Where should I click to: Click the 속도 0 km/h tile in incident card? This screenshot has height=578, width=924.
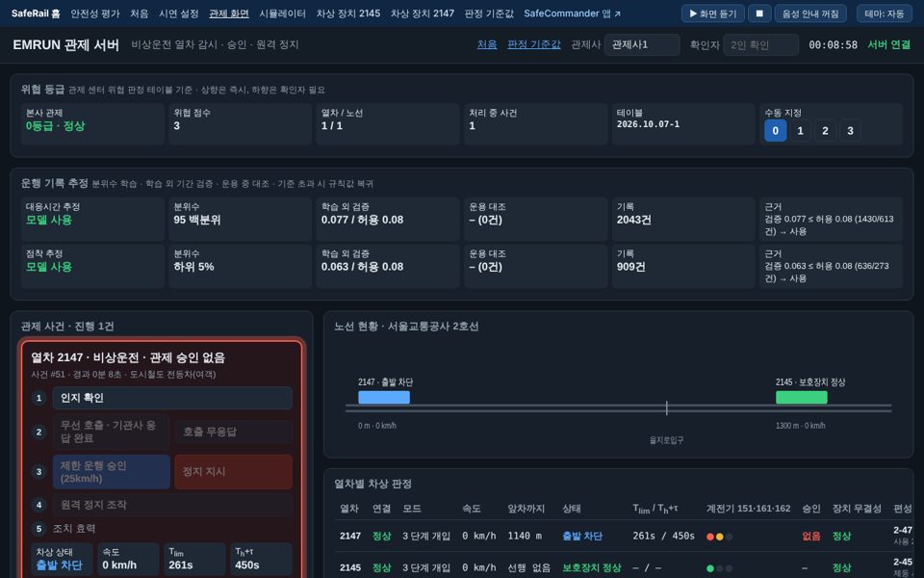coord(128,559)
